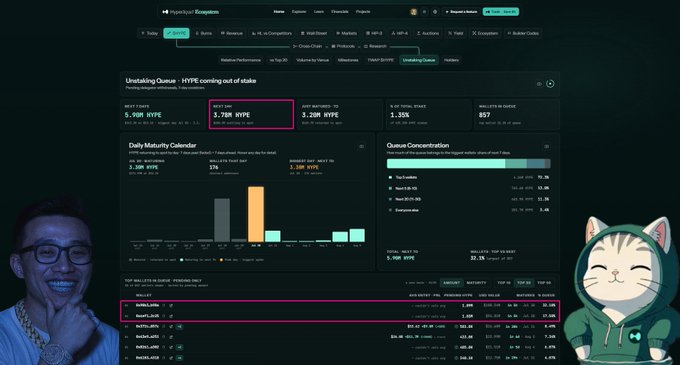
Task: Click the tall orange peak-day bar
Action: 256,214
